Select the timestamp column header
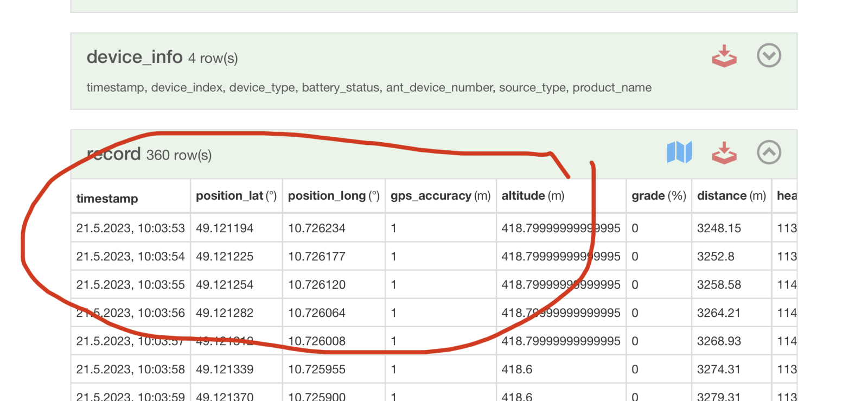Viewport: 868px width, 401px height. coord(107,199)
